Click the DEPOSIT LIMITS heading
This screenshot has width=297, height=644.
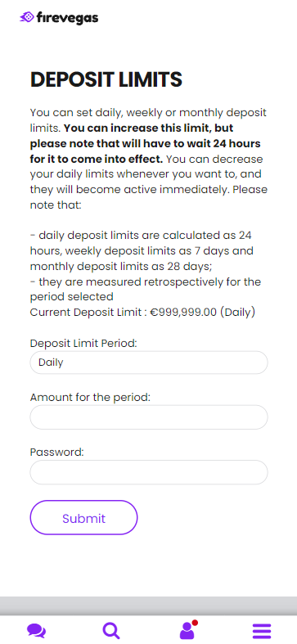tap(106, 79)
